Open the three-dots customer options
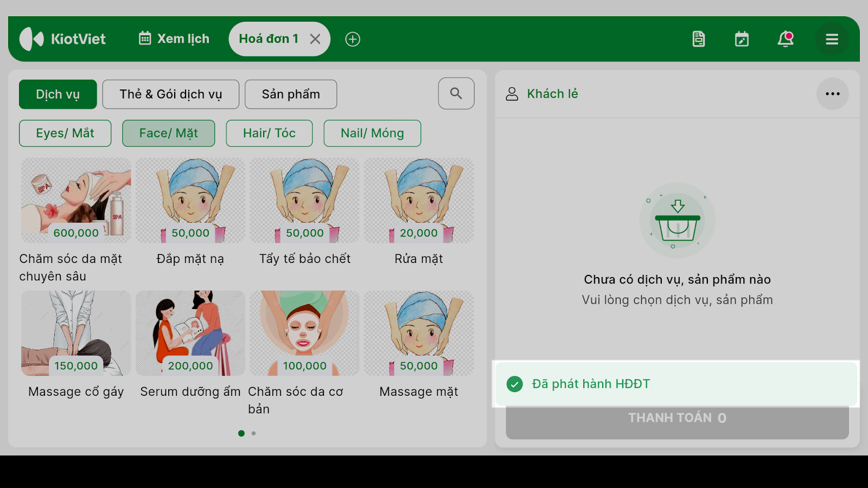 click(x=833, y=94)
